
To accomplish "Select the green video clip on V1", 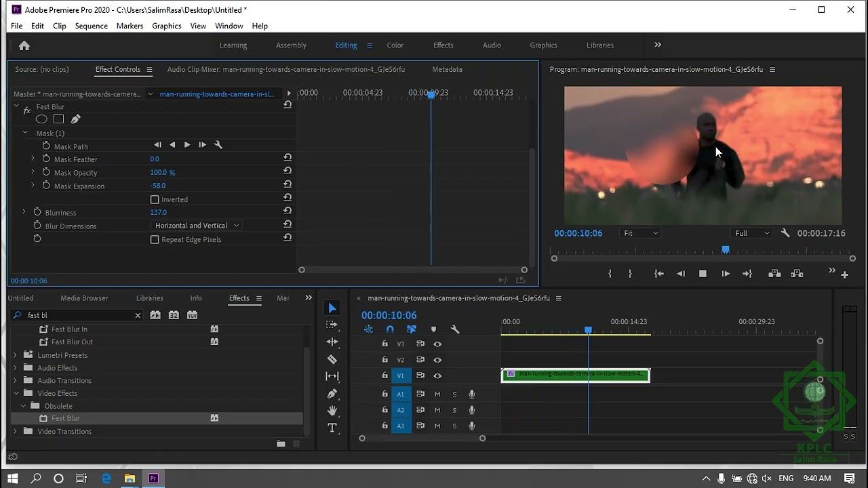I will click(x=576, y=375).
